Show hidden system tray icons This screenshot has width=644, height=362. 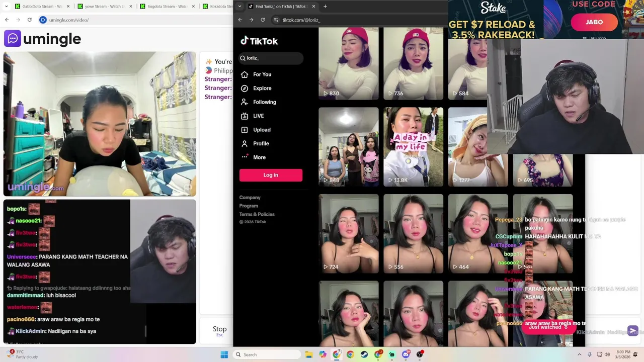[579, 354]
